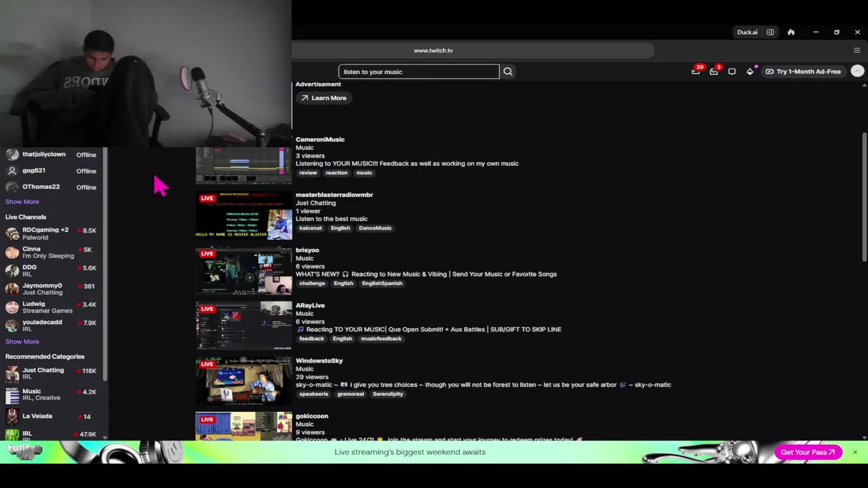Click youladecadd channel avatar
868x488 pixels.
pos(12,325)
